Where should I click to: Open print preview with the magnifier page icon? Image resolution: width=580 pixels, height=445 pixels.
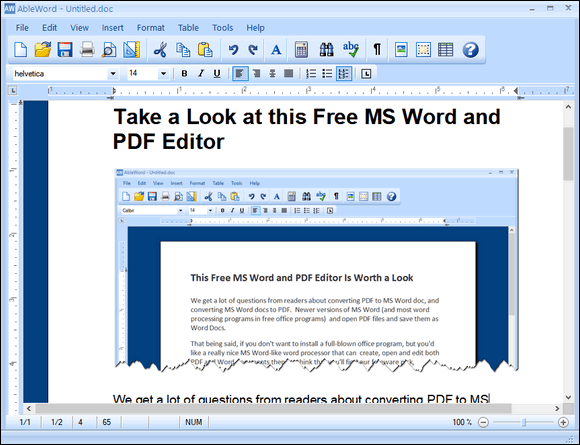(x=109, y=50)
